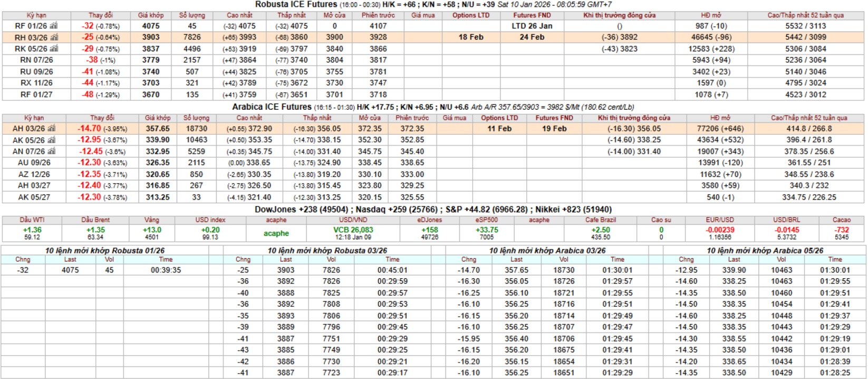The width and height of the screenshot is (868, 379).
Task: Click the '10 lệnh mới khớp Arabica 05/26' title
Action: point(765,251)
